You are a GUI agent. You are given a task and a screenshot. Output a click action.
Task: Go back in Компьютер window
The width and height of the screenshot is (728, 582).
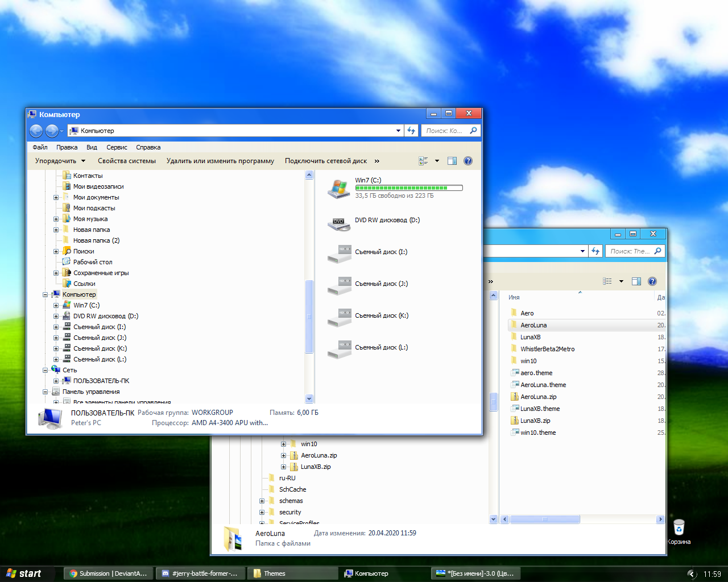point(36,131)
